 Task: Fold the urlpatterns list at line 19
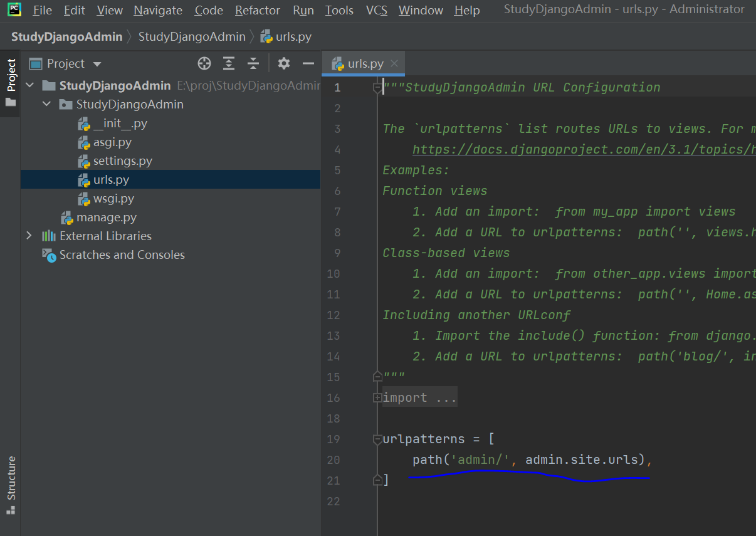(x=377, y=439)
